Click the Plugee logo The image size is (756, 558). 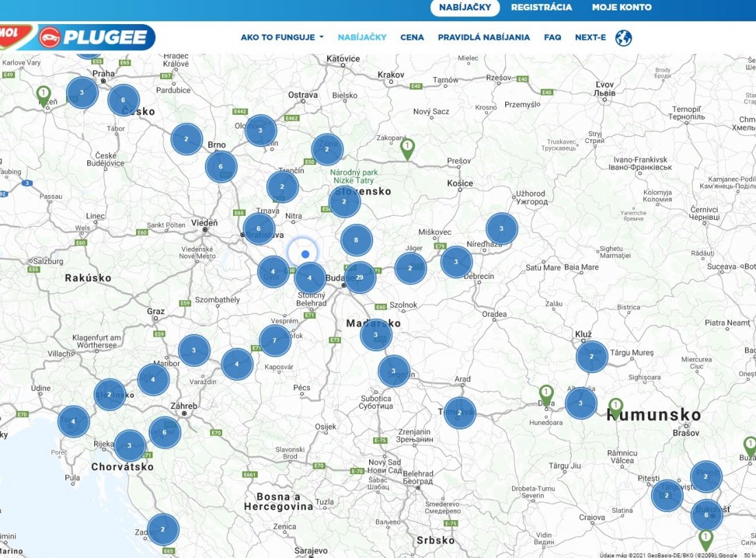96,37
